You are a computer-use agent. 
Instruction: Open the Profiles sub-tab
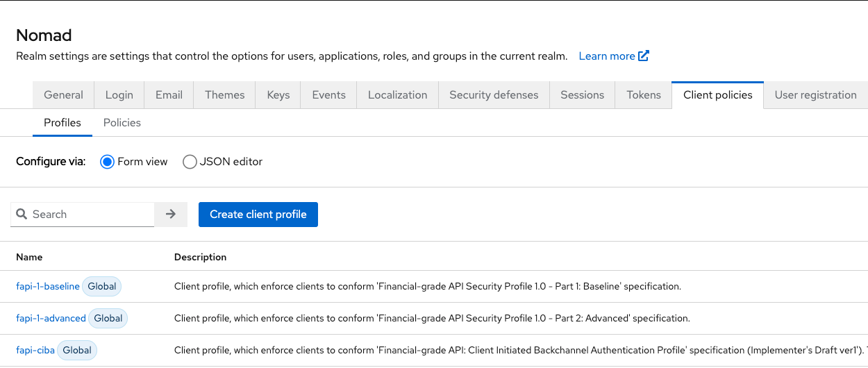[62, 123]
